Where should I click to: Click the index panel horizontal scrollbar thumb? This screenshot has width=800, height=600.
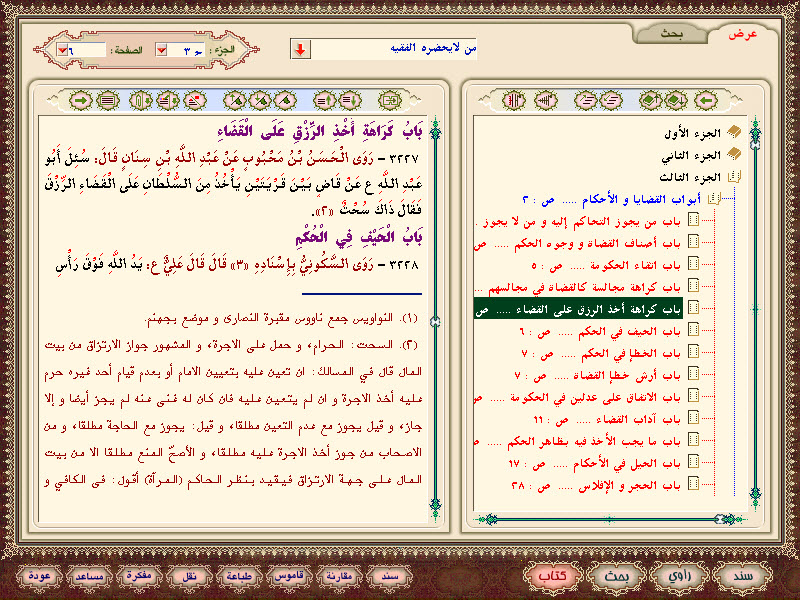pos(720,519)
